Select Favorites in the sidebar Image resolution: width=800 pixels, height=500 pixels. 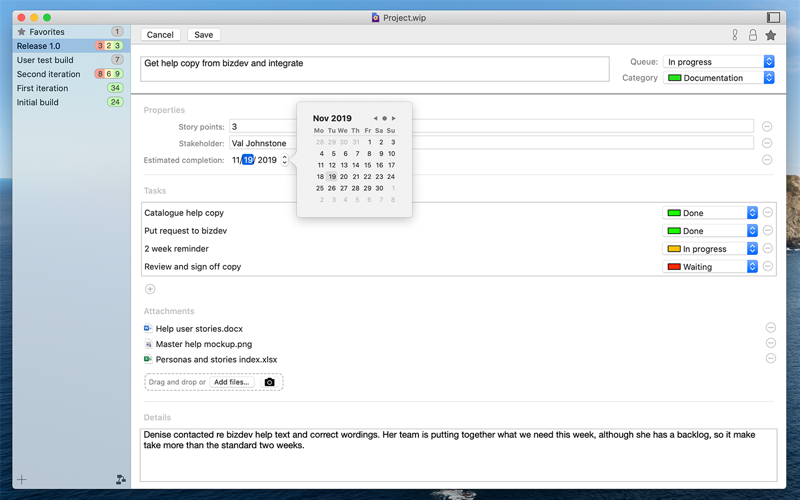click(x=71, y=32)
